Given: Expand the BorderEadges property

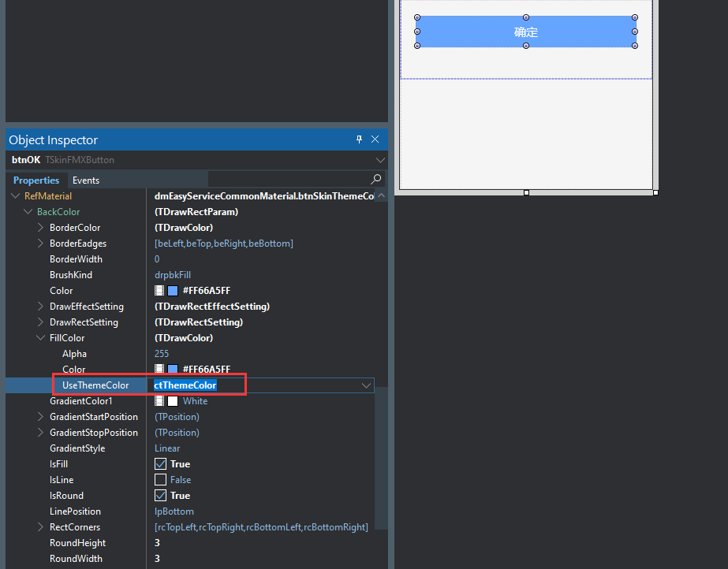Looking at the screenshot, I should pyautogui.click(x=40, y=243).
